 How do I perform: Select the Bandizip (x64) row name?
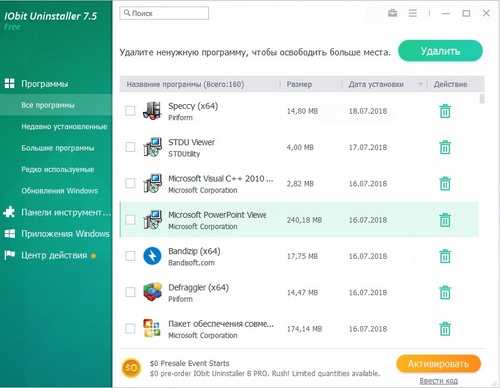pyautogui.click(x=194, y=251)
